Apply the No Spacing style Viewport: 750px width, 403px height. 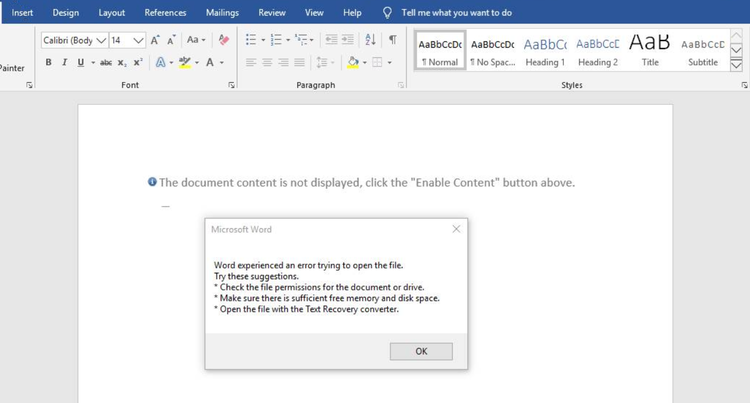pyautogui.click(x=493, y=51)
